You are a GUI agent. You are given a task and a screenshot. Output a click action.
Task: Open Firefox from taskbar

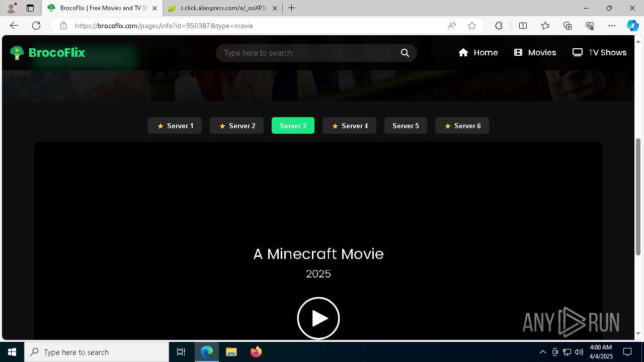click(x=256, y=352)
